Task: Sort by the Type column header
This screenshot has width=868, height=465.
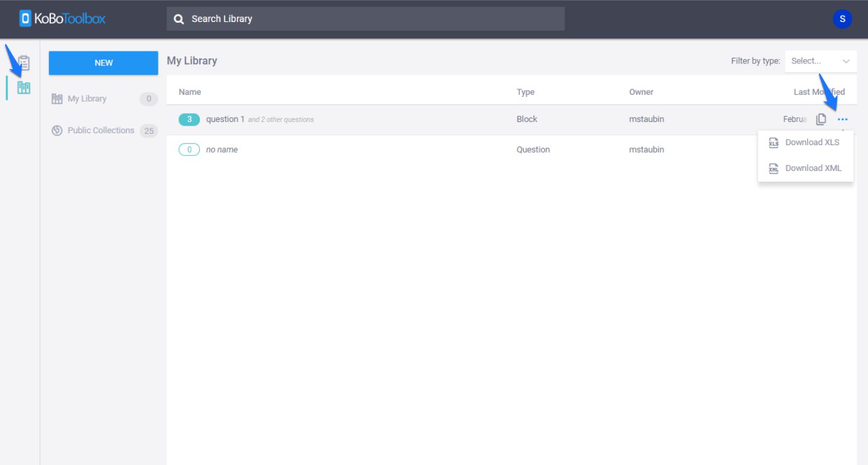Action: point(525,92)
